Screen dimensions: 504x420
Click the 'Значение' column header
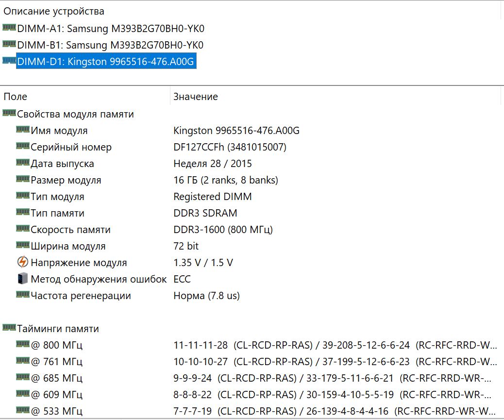(195, 97)
